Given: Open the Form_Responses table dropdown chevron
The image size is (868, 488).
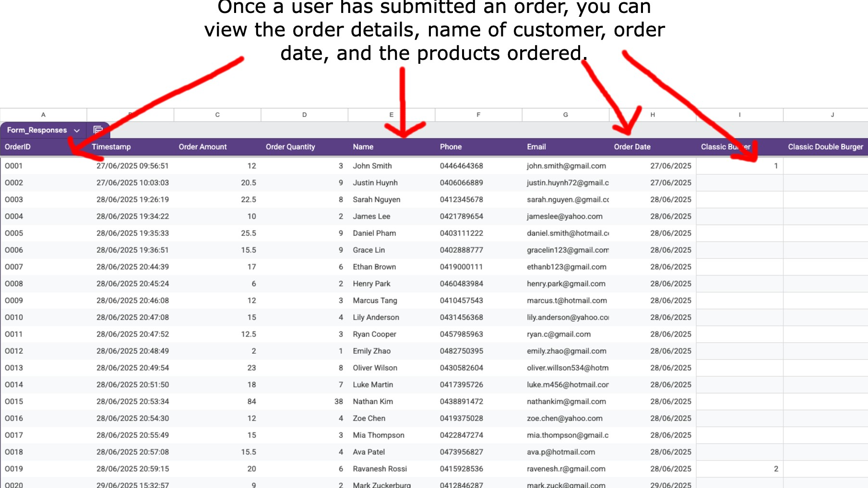Looking at the screenshot, I should click(77, 130).
